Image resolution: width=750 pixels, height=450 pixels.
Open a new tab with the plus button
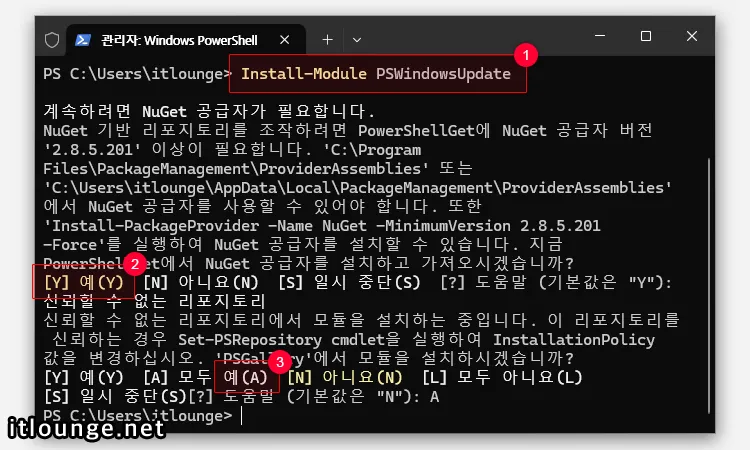click(327, 40)
